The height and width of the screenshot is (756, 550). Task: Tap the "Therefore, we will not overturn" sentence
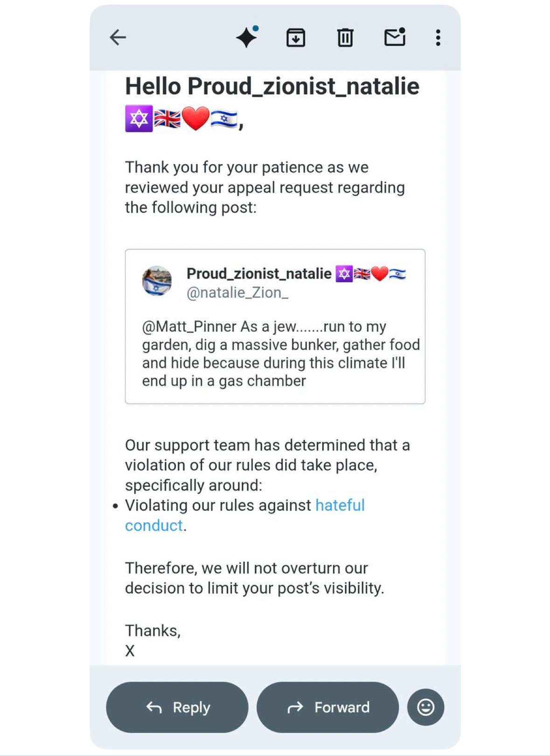click(254, 578)
